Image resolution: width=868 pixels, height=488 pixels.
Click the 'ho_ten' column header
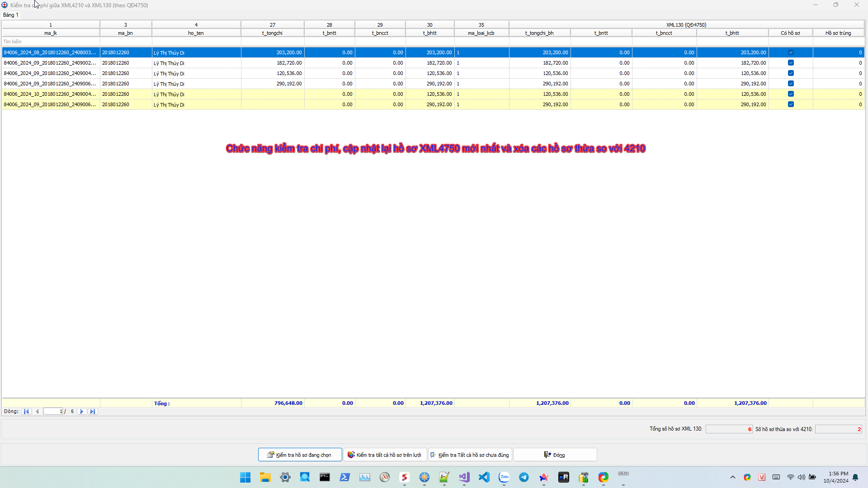coord(196,33)
